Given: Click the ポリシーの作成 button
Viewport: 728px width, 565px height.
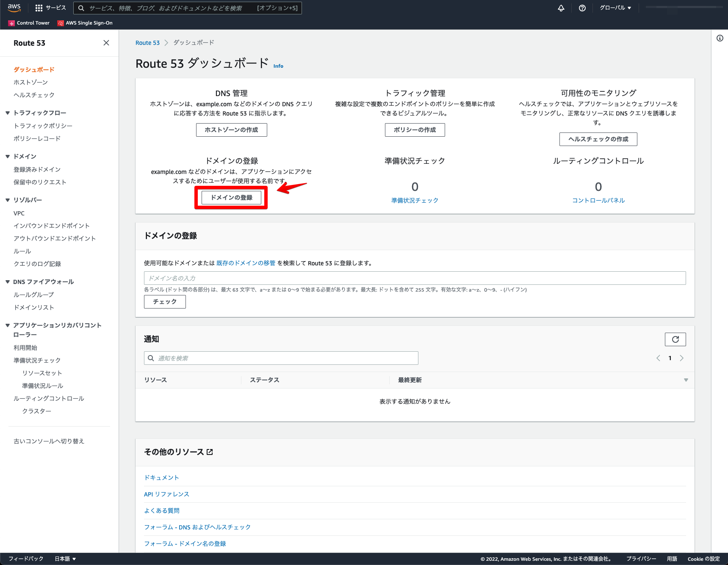Looking at the screenshot, I should pos(415,130).
